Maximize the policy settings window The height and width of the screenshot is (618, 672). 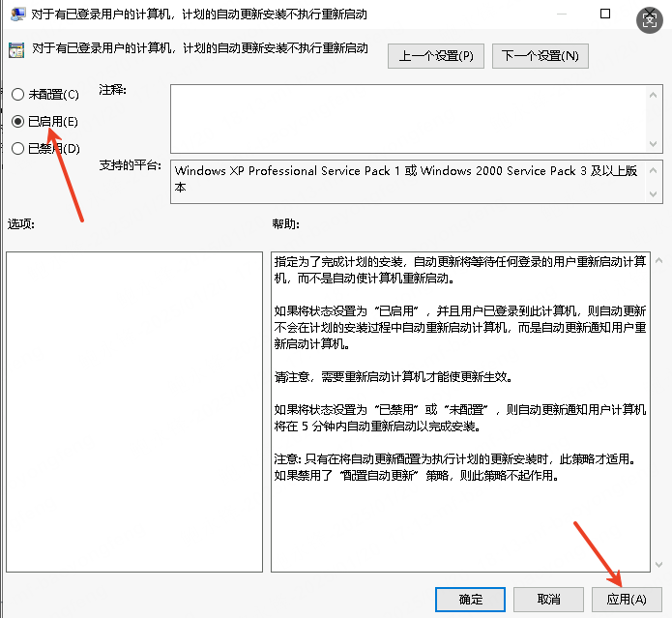(605, 14)
